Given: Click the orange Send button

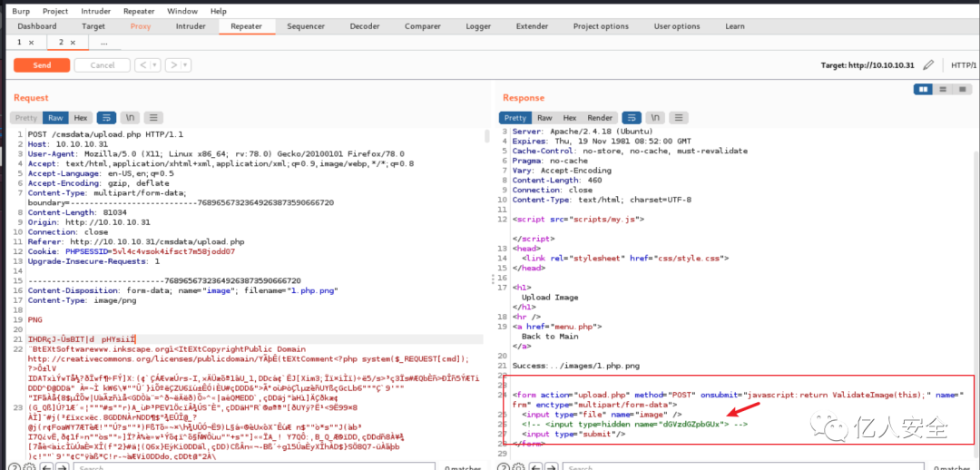Looking at the screenshot, I should click(42, 65).
